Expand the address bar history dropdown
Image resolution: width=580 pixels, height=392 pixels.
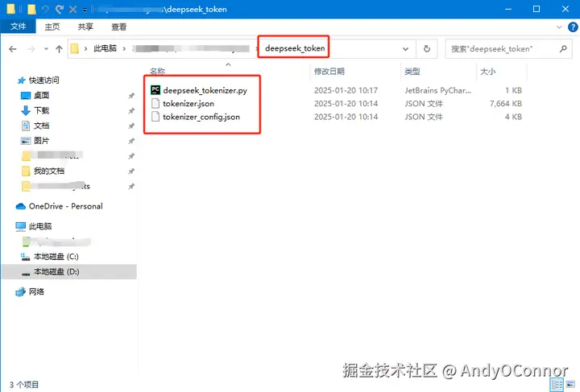[405, 49]
